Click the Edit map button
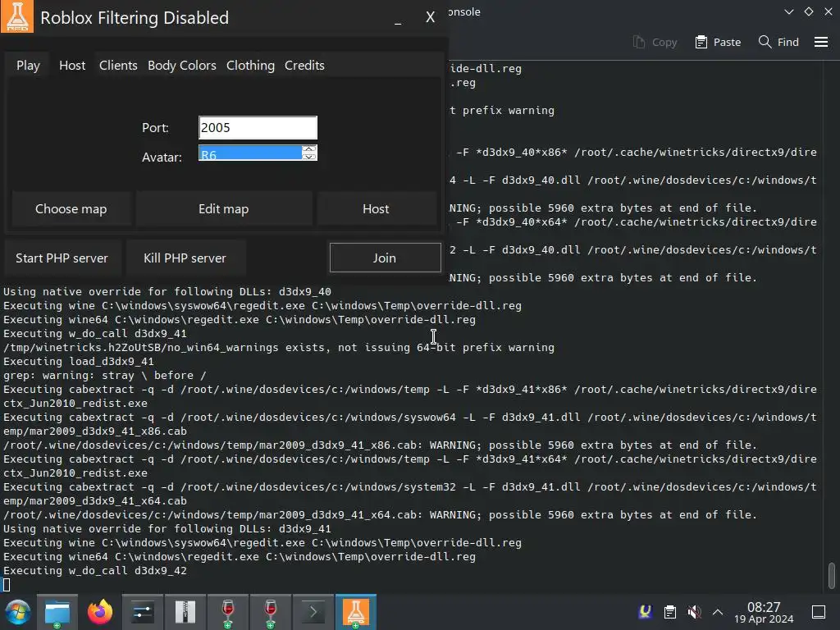Image resolution: width=840 pixels, height=630 pixels. coord(223,209)
